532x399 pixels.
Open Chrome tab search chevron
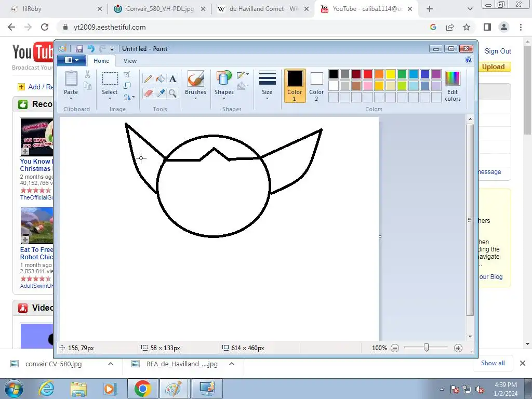click(x=470, y=9)
